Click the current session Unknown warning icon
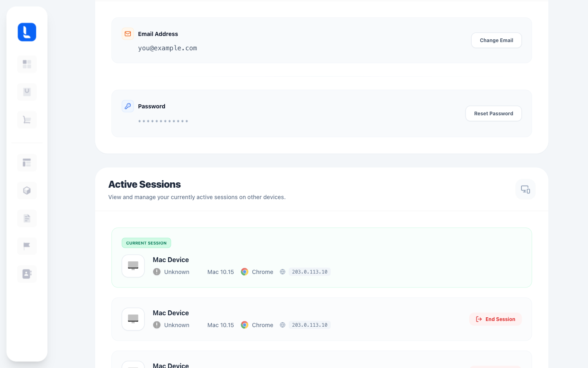588x368 pixels. (x=157, y=272)
